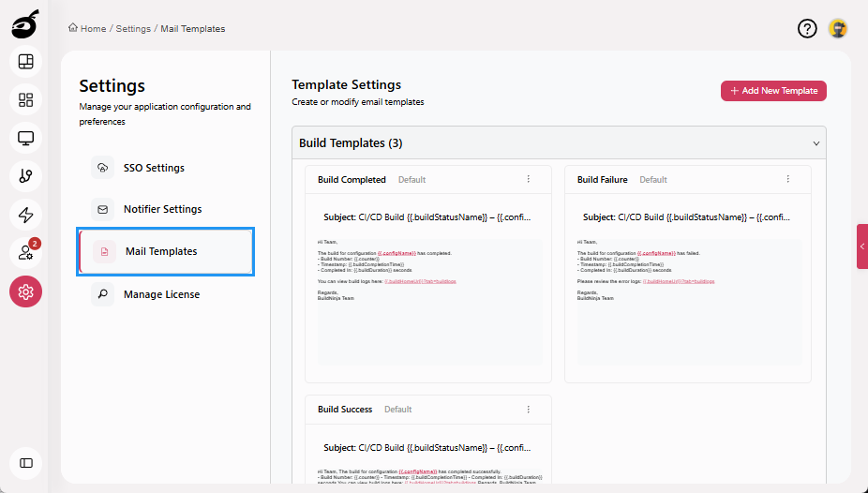Click the Build Templates (3) header

(559, 143)
